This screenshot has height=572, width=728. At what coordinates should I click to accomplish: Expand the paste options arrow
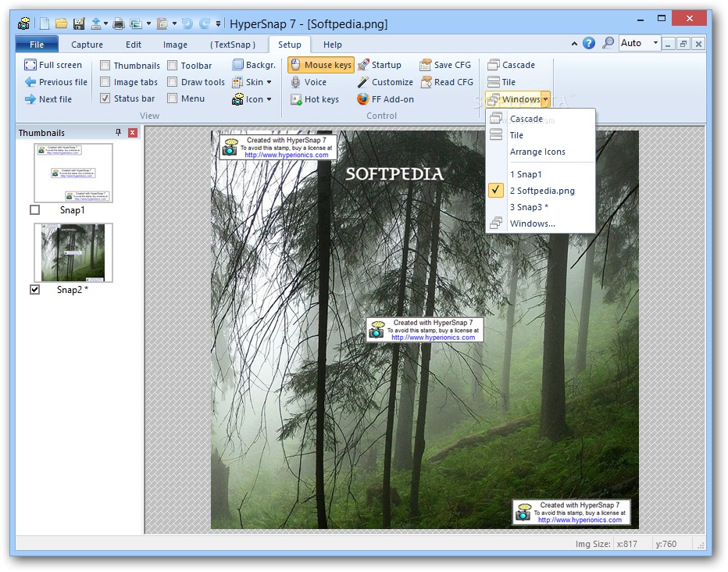pyautogui.click(x=174, y=23)
